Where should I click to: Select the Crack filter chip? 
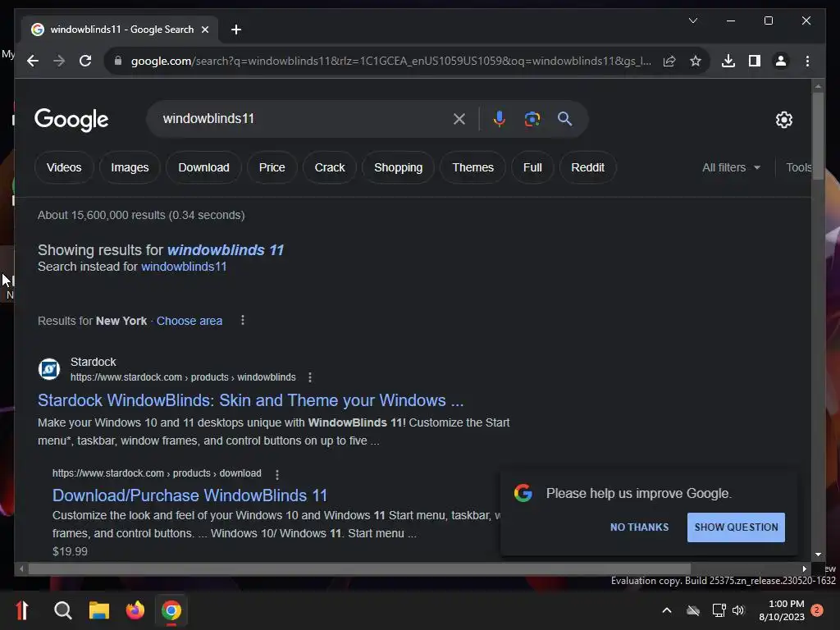330,167
